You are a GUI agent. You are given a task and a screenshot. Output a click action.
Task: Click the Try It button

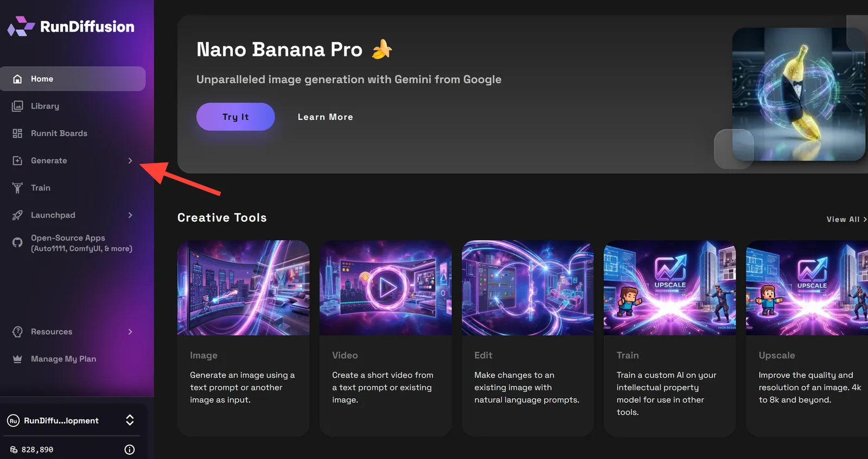(235, 117)
